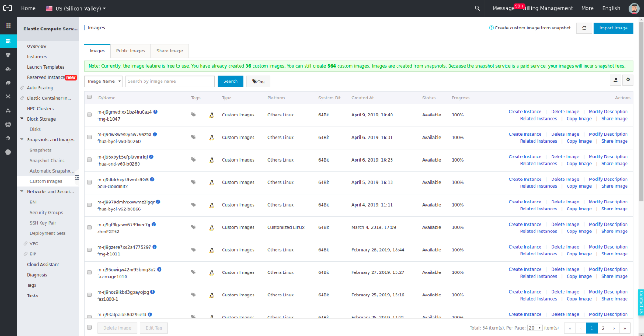The height and width of the screenshot is (336, 644).
Task: Open the Image Name filter dropdown
Action: click(x=103, y=81)
